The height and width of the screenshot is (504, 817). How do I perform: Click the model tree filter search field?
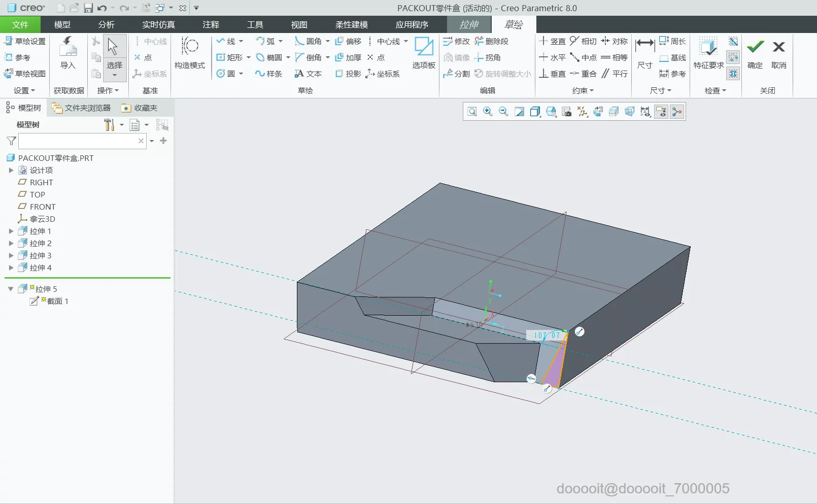tap(78, 141)
